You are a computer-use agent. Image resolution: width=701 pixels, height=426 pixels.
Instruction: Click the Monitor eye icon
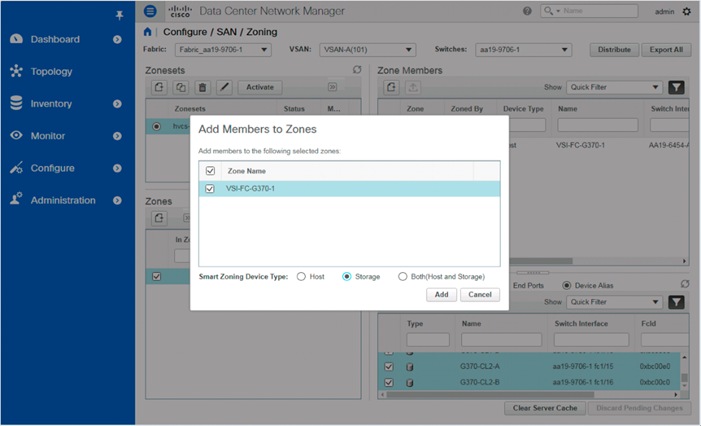click(16, 135)
